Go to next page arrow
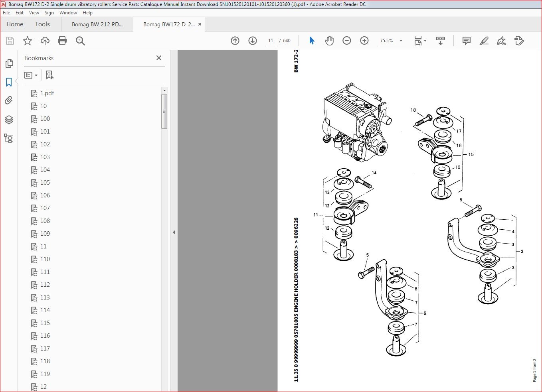 [x=253, y=41]
